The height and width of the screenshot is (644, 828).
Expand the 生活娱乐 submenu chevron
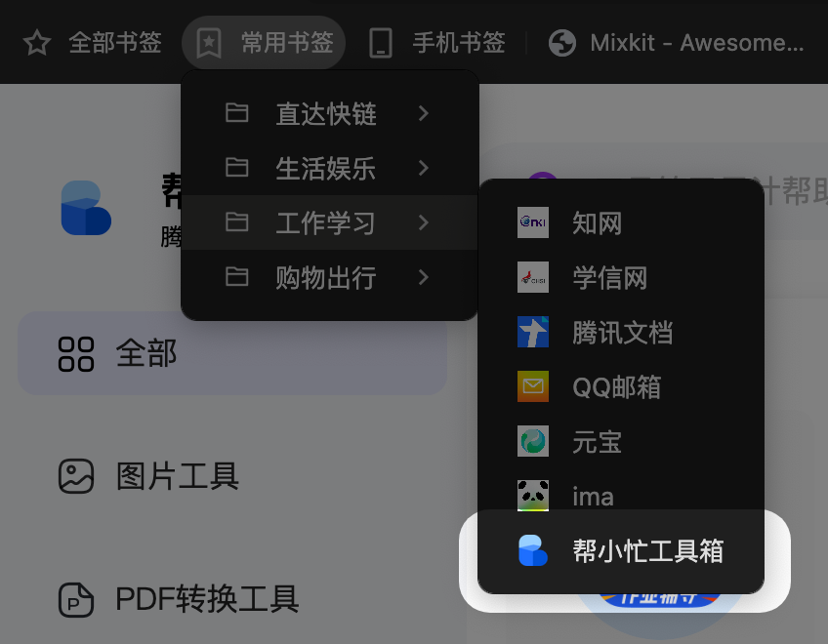[x=424, y=168]
